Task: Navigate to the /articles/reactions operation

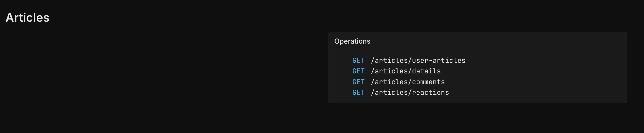Action: coord(410,92)
